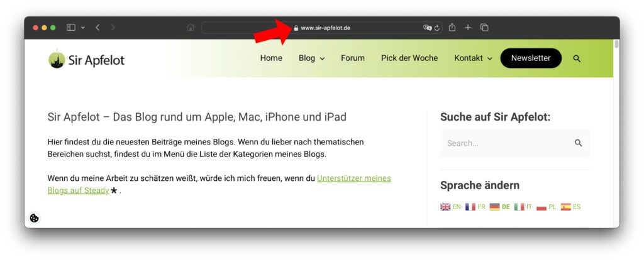Expand the Kontakt menu
Image resolution: width=644 pixels, height=260 pixels.
(473, 58)
